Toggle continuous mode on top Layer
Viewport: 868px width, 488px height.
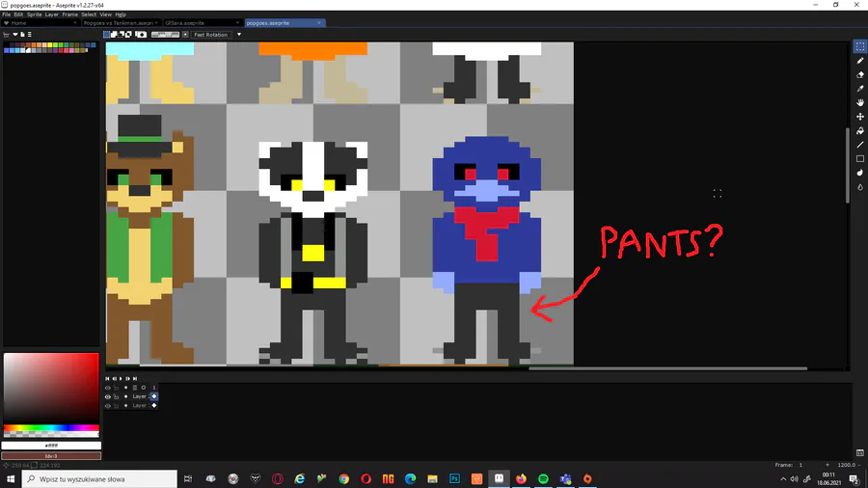point(125,396)
